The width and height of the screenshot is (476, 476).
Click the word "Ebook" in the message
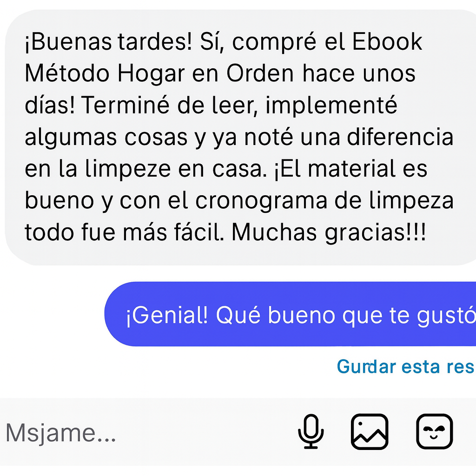click(x=387, y=41)
